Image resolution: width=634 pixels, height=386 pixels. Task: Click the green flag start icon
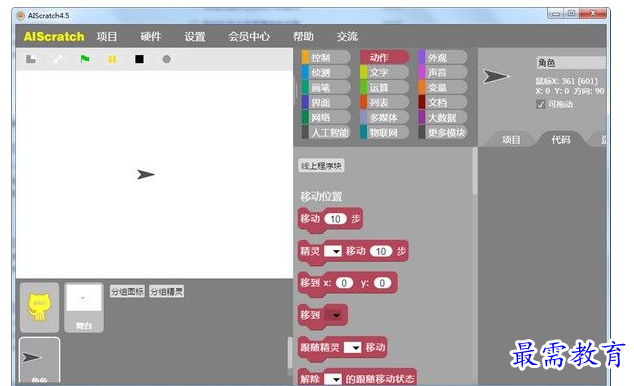(x=85, y=59)
